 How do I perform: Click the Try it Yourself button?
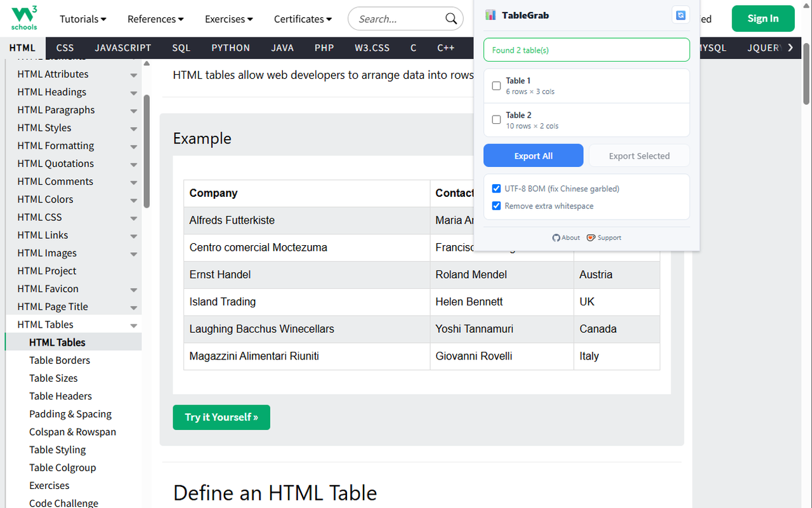coord(221,417)
